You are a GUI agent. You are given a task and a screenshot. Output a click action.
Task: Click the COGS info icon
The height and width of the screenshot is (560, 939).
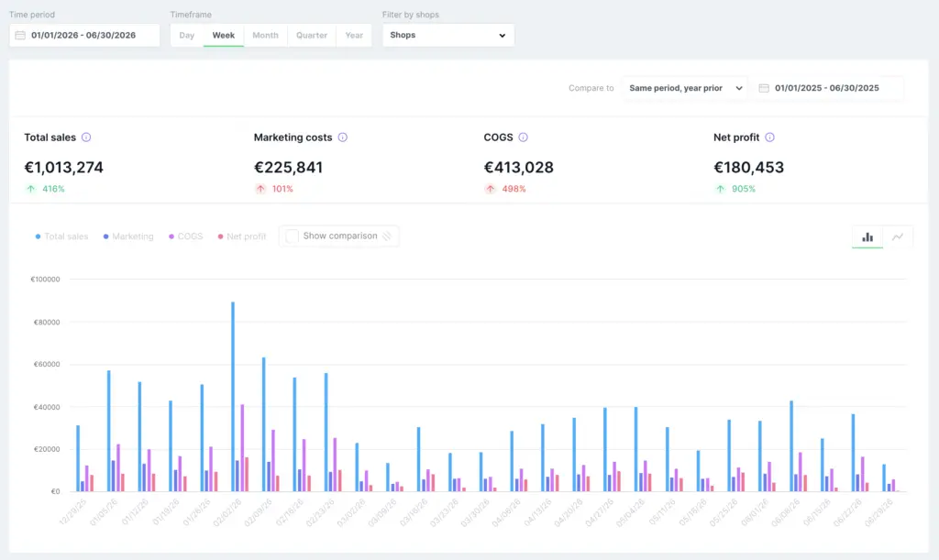tap(523, 137)
